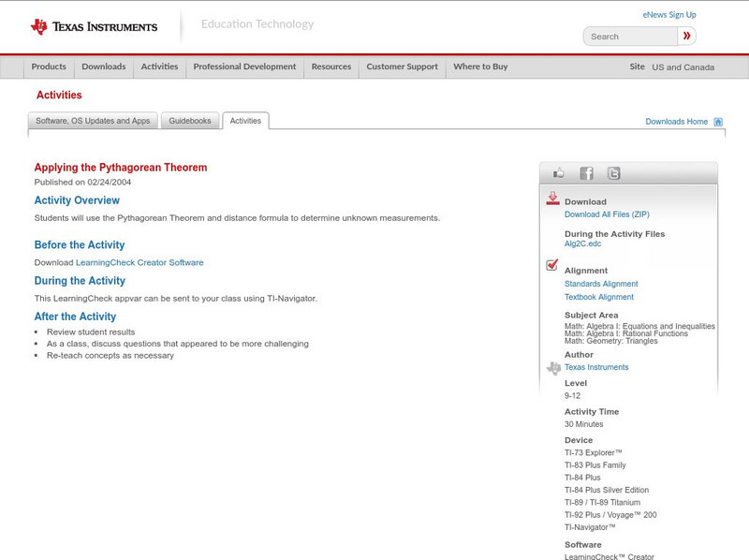Click the Before the Activity heading

80,245
